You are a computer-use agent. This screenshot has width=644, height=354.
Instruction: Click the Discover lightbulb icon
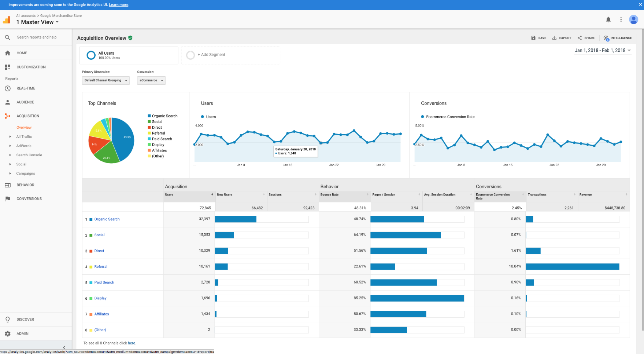8,320
